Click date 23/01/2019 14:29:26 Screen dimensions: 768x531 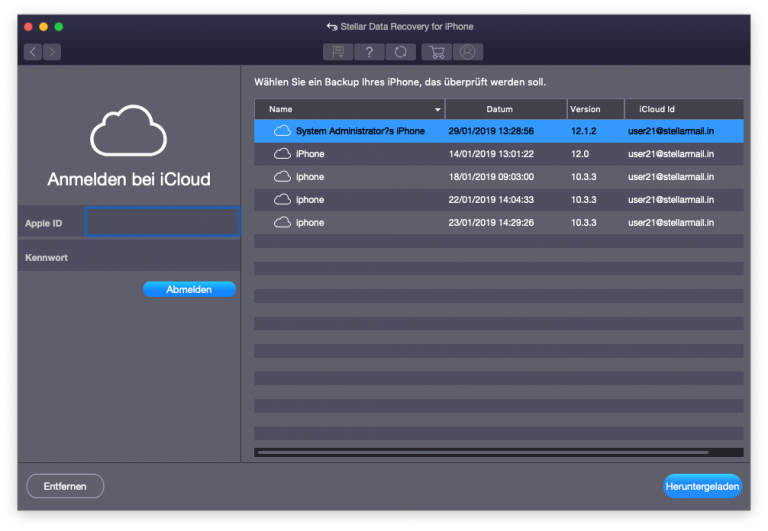pyautogui.click(x=491, y=222)
